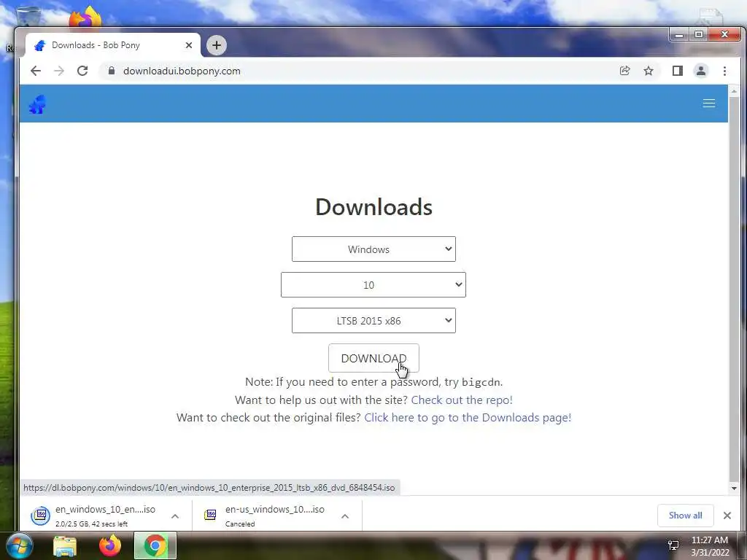The image size is (747, 560).
Task: Expand options for en_windows_10_en....iso download
Action: (x=175, y=516)
